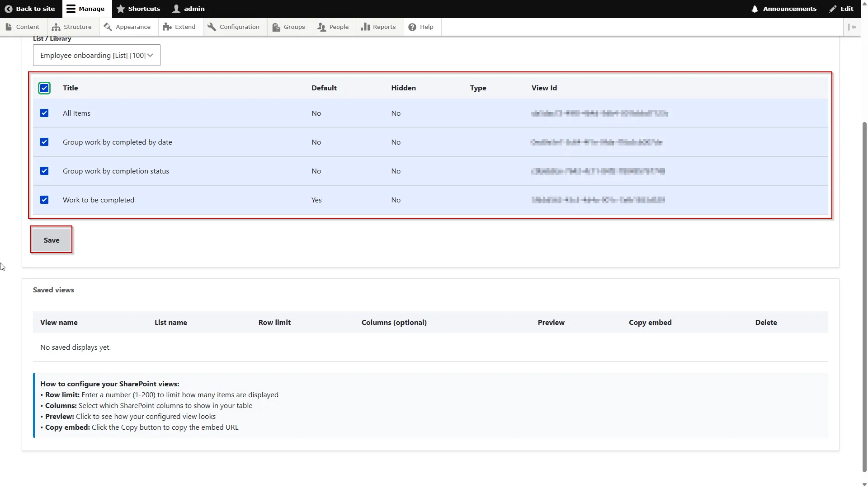Disable the All Items view checkbox

coord(44,113)
